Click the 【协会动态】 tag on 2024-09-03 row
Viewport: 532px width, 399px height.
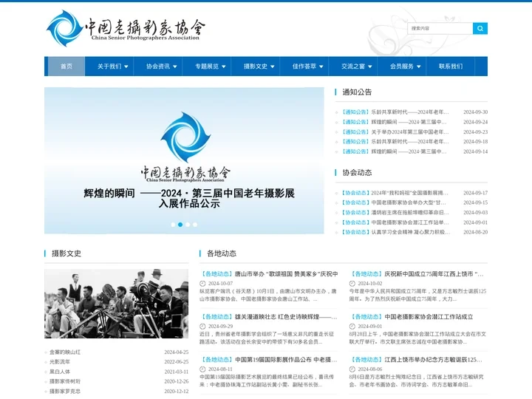tap(355, 212)
